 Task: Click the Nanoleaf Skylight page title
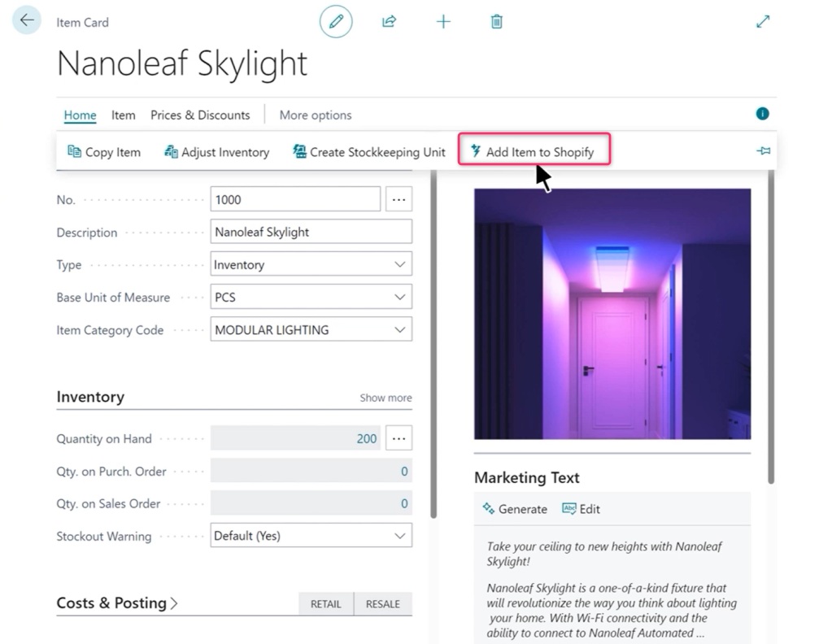point(181,63)
